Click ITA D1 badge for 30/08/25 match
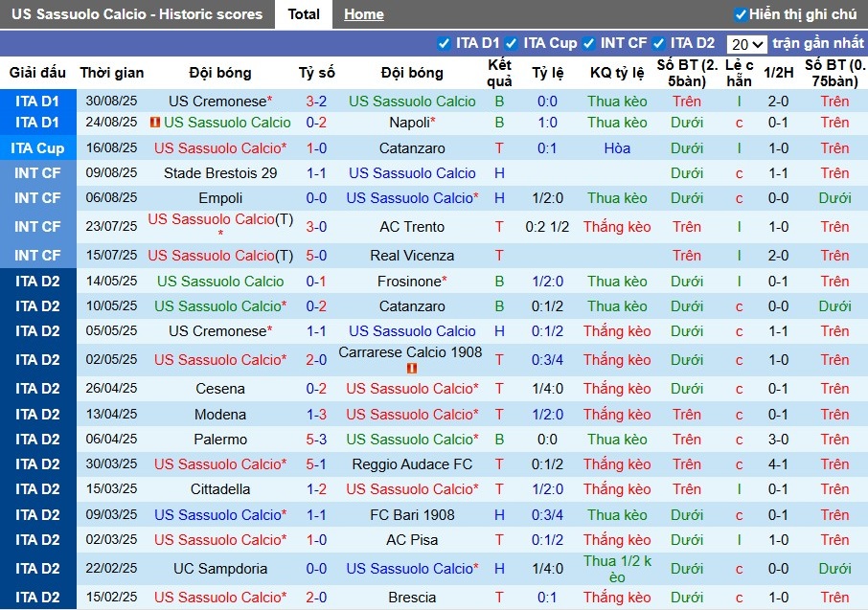 (x=37, y=102)
